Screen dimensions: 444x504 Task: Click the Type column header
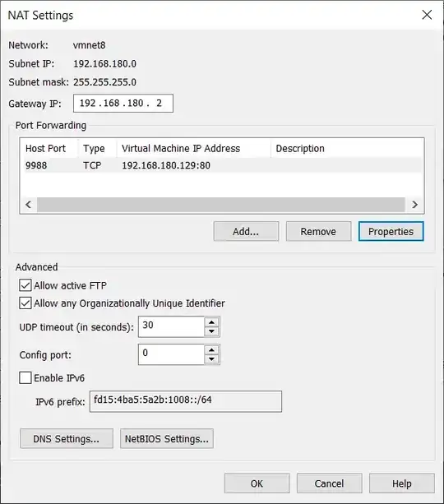[x=97, y=149]
